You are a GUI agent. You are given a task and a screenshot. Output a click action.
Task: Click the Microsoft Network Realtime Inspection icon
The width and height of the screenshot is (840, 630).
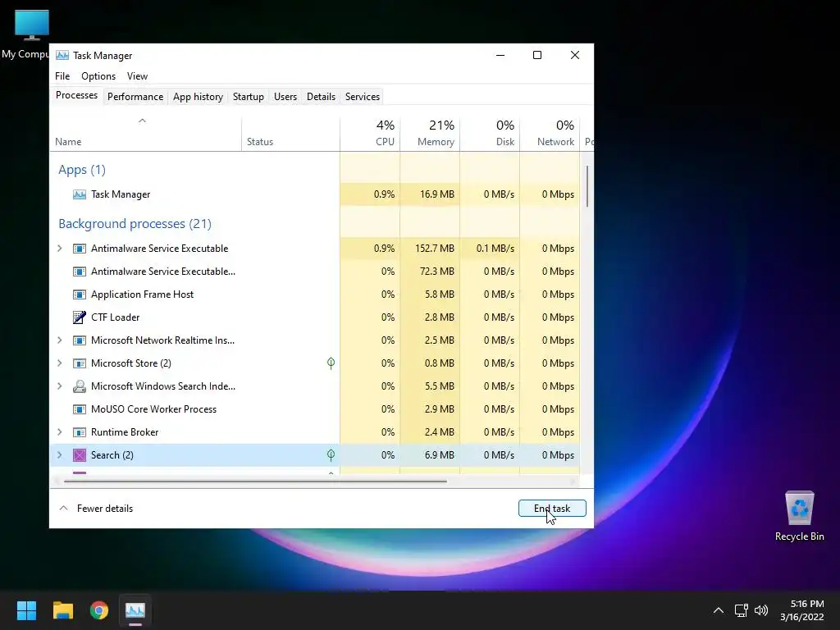pos(80,340)
